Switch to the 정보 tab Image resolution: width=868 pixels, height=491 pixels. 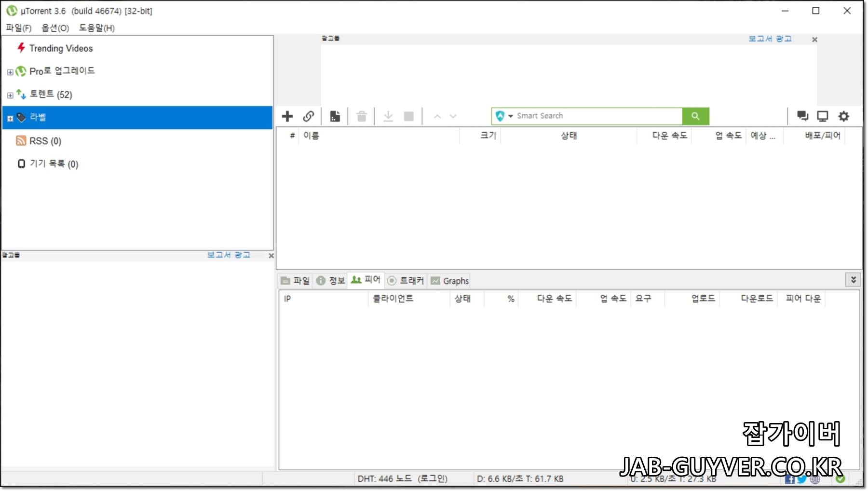330,280
